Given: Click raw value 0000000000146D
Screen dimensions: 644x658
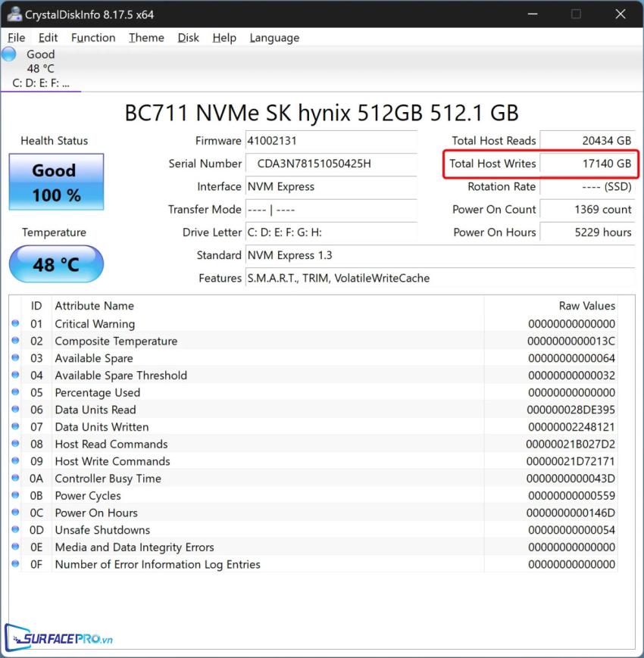Looking at the screenshot, I should 571,513.
